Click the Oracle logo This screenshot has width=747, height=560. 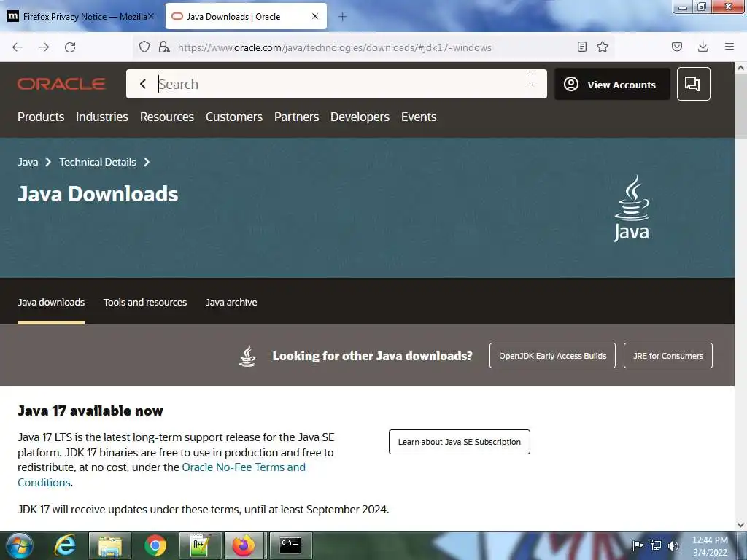pyautogui.click(x=61, y=84)
